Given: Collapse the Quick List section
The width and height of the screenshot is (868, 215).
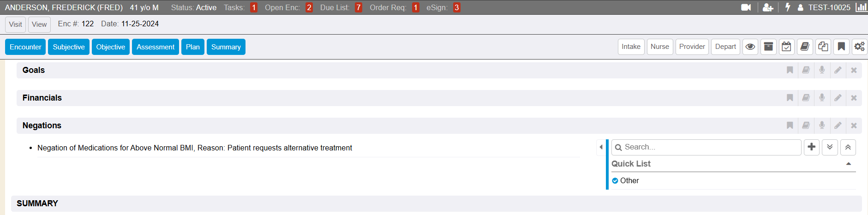Looking at the screenshot, I should point(848,164).
